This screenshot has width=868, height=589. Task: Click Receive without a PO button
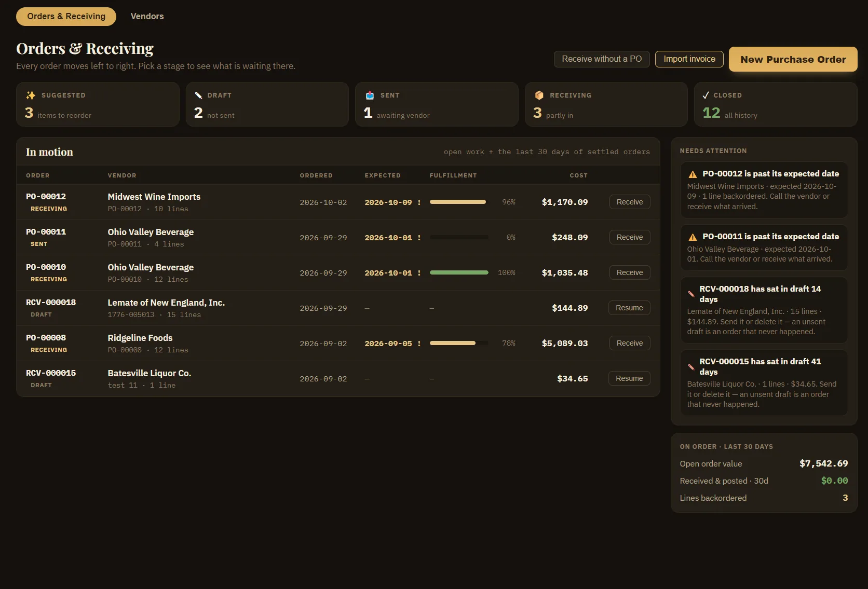tap(602, 59)
